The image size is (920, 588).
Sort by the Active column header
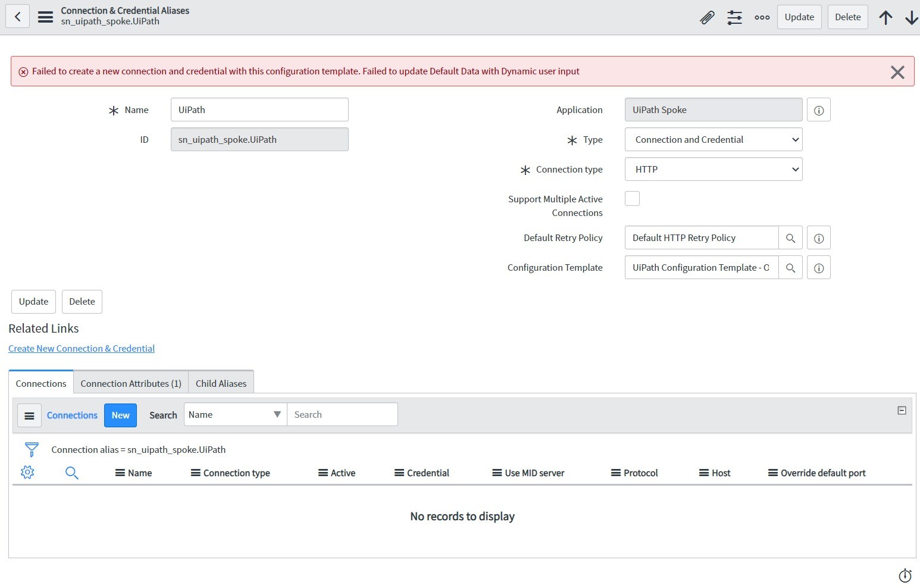(343, 473)
